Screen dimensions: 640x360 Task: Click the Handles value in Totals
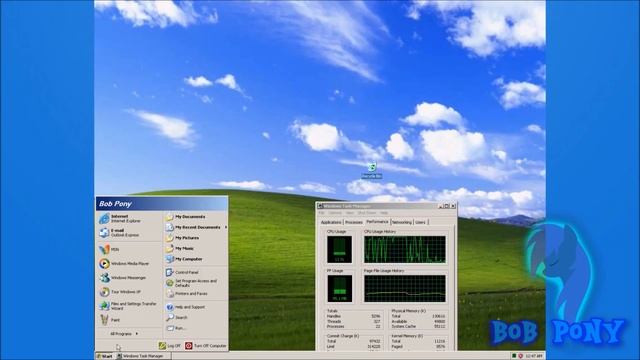click(x=376, y=316)
